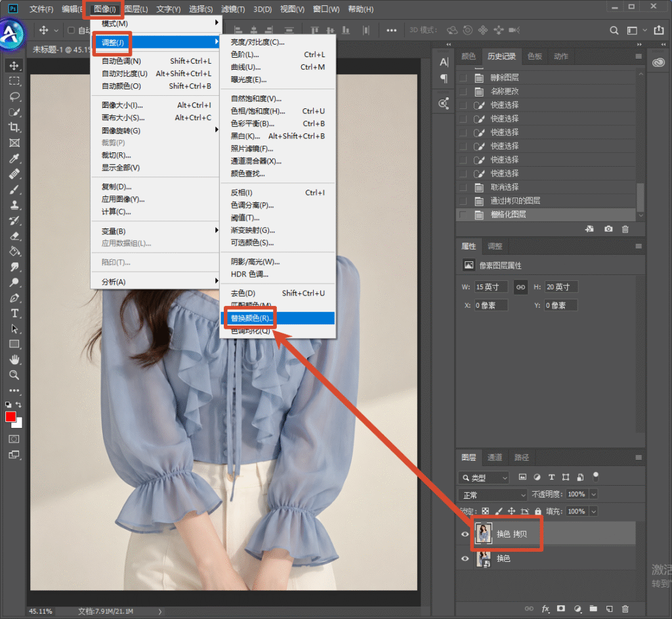
Task: Click the 换色 拷贝 layer thumbnail
Action: [x=484, y=534]
